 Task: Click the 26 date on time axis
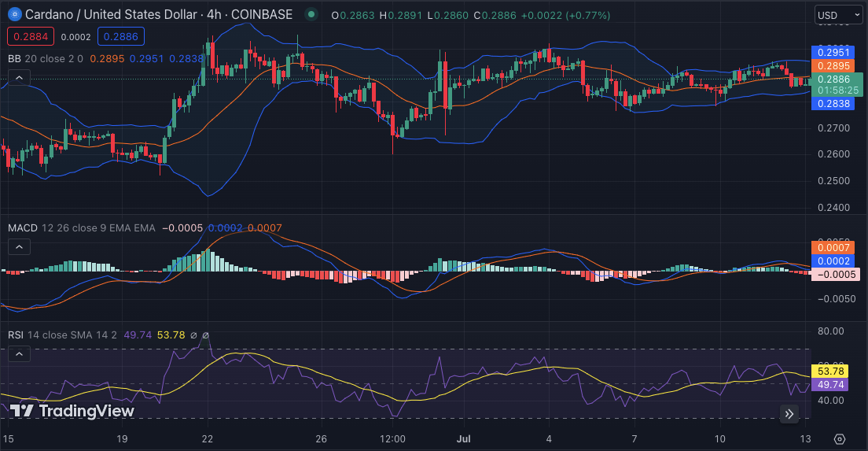(321, 439)
